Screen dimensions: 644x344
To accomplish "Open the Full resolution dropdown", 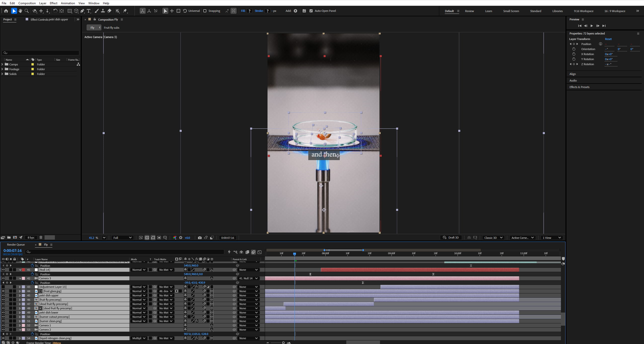I will tap(123, 238).
